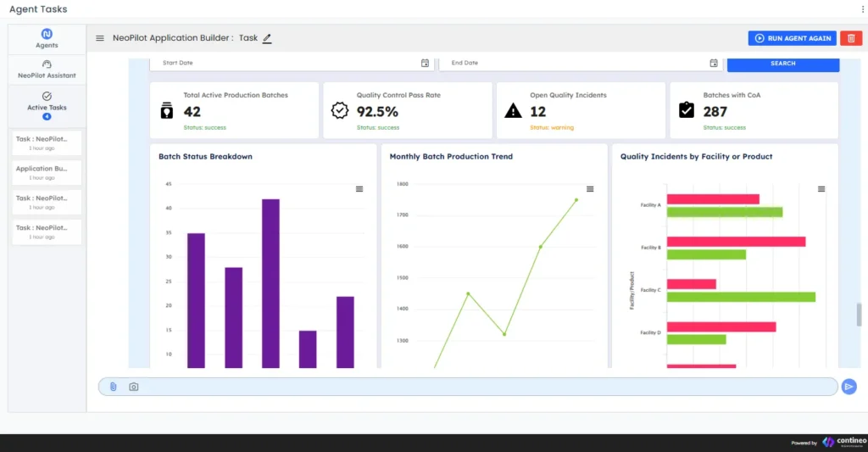
Task: Click the Batches with CoA value 287
Action: click(x=715, y=111)
